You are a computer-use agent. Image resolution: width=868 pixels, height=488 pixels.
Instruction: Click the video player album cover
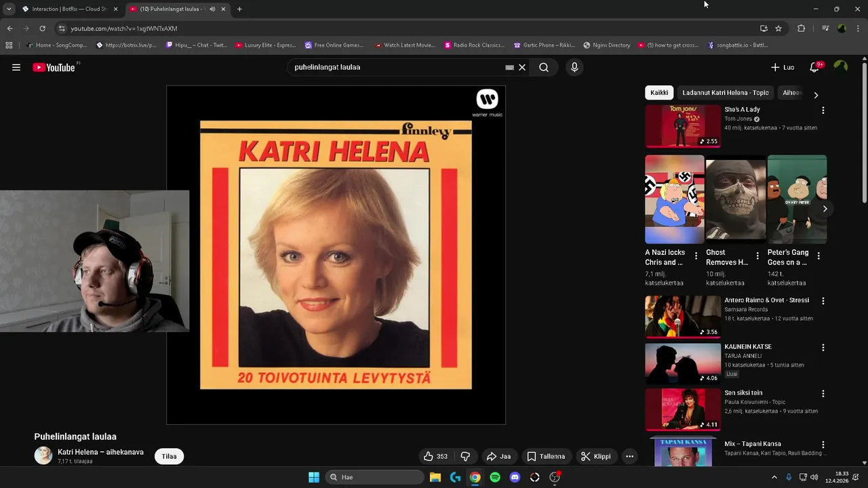[x=336, y=255]
